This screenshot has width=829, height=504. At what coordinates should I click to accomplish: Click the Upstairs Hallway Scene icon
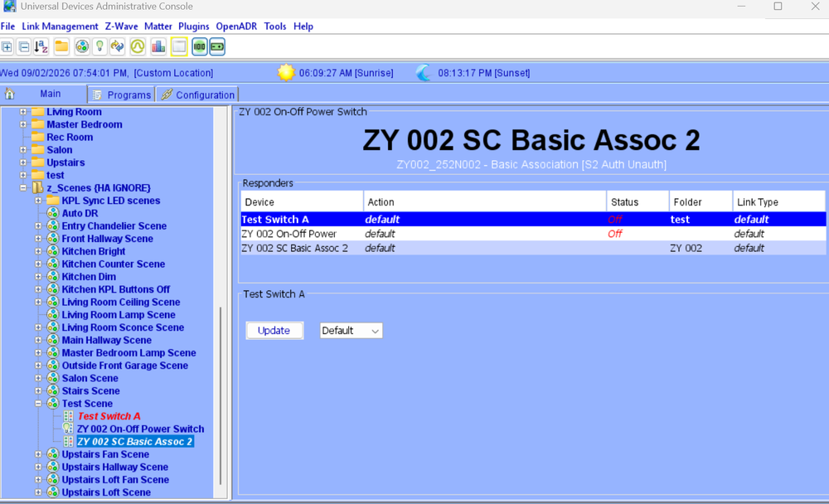(52, 467)
